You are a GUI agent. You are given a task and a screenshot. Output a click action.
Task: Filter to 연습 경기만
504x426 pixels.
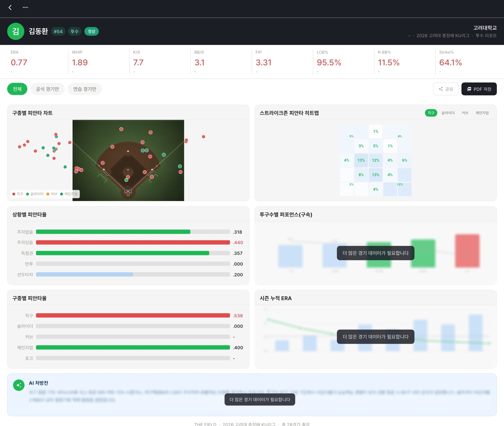point(85,89)
